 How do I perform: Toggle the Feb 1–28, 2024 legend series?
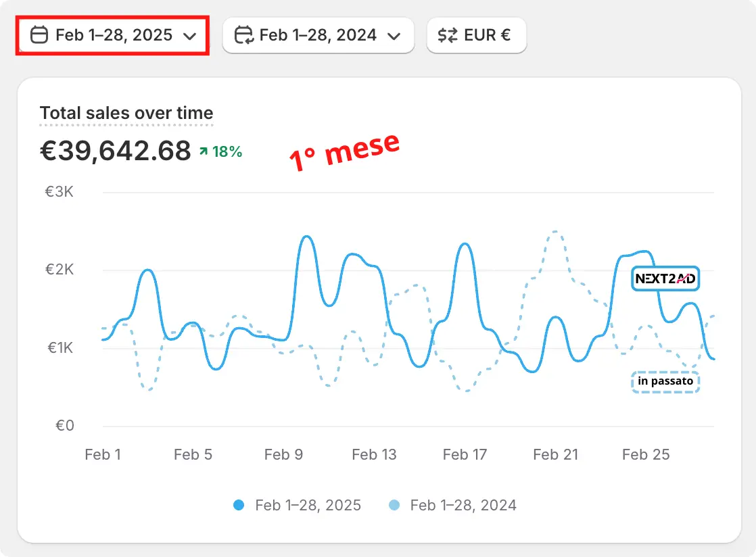tap(463, 505)
